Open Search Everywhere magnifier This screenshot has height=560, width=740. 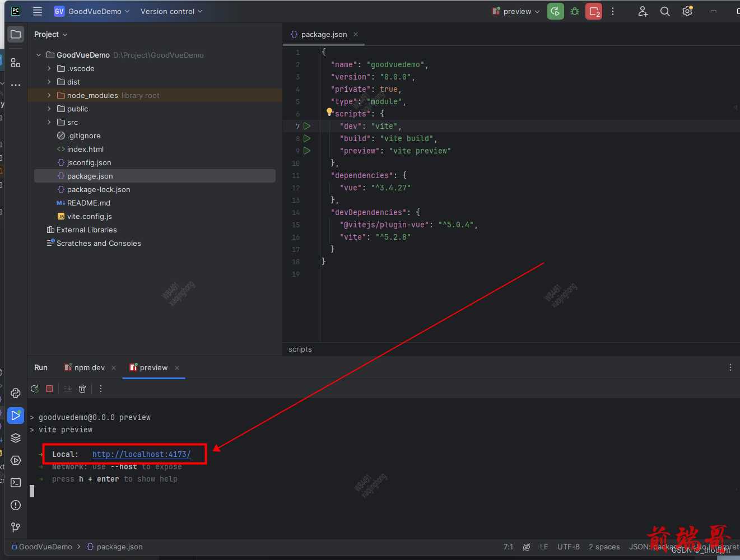(x=665, y=11)
